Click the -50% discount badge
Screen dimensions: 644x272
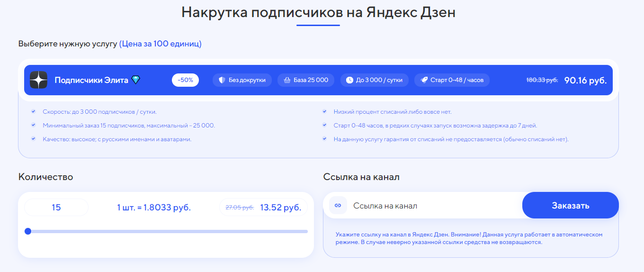(x=185, y=80)
